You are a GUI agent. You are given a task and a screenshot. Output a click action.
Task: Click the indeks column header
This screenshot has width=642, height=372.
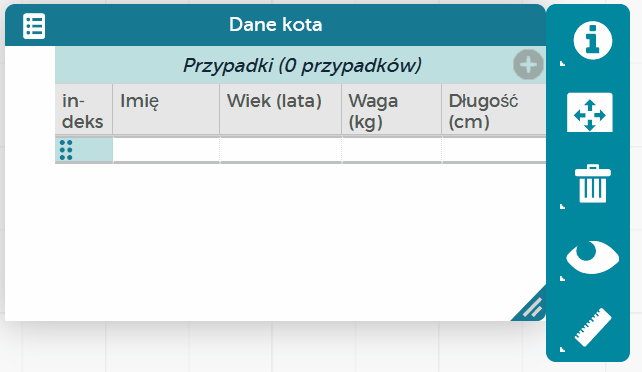pos(84,110)
